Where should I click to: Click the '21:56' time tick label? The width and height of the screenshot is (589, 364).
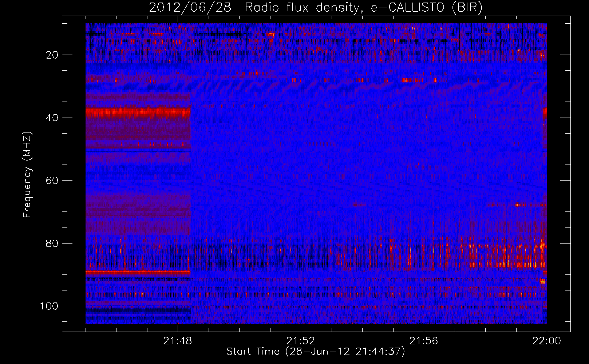[x=424, y=341]
